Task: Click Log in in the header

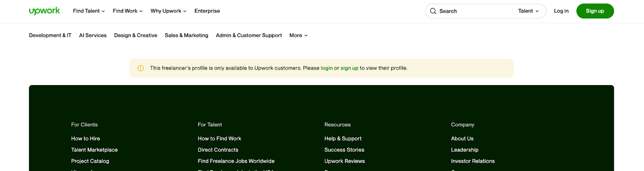Action: 561,11
